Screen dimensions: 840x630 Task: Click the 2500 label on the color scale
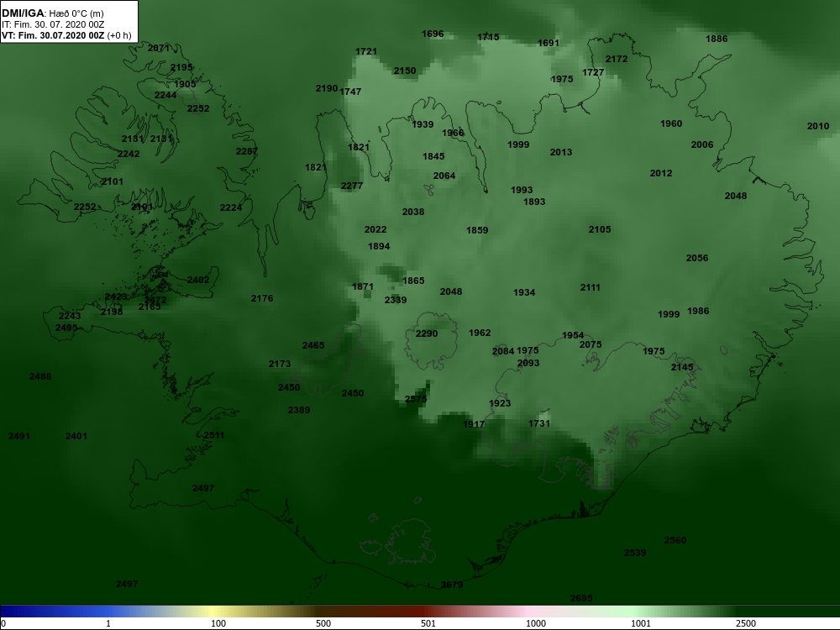point(746,623)
